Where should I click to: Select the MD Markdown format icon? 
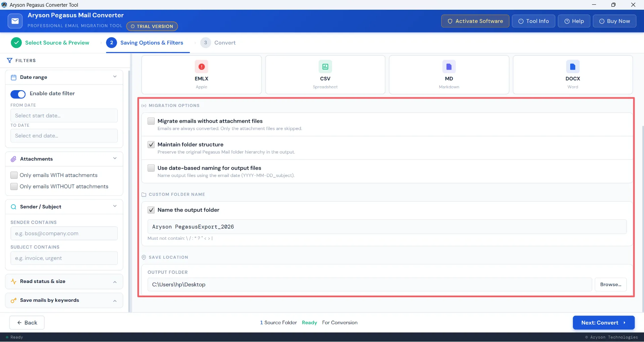click(449, 67)
